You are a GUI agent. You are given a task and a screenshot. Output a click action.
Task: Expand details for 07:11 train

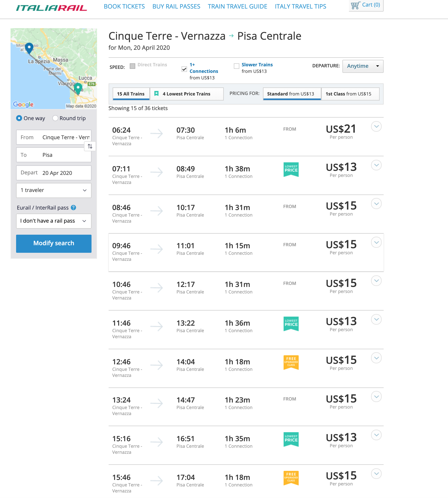[376, 165]
